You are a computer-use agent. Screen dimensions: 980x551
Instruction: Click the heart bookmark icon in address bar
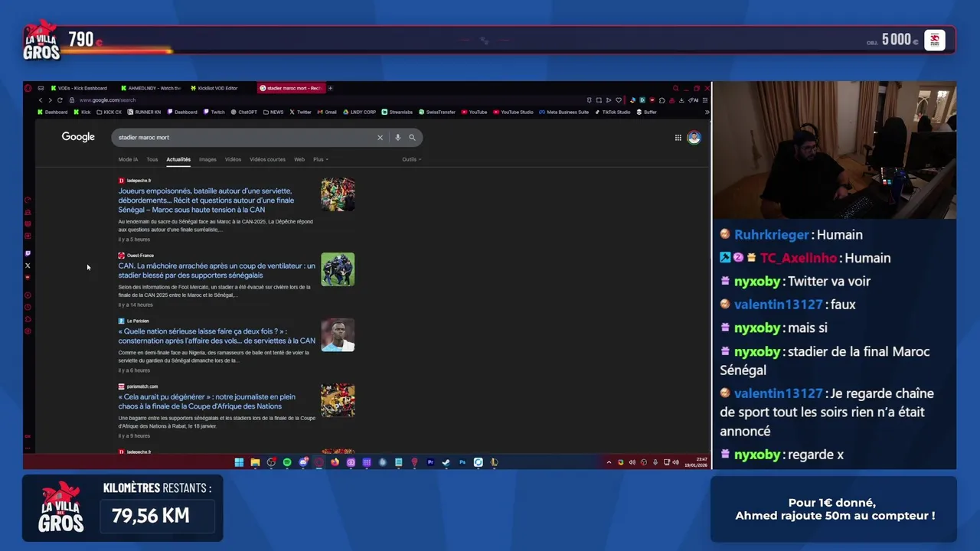619,100
